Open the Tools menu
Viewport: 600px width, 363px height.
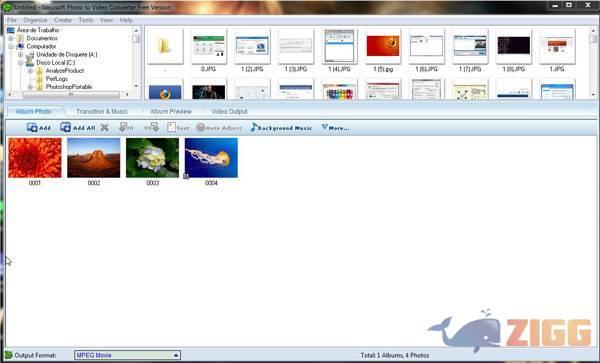click(86, 20)
